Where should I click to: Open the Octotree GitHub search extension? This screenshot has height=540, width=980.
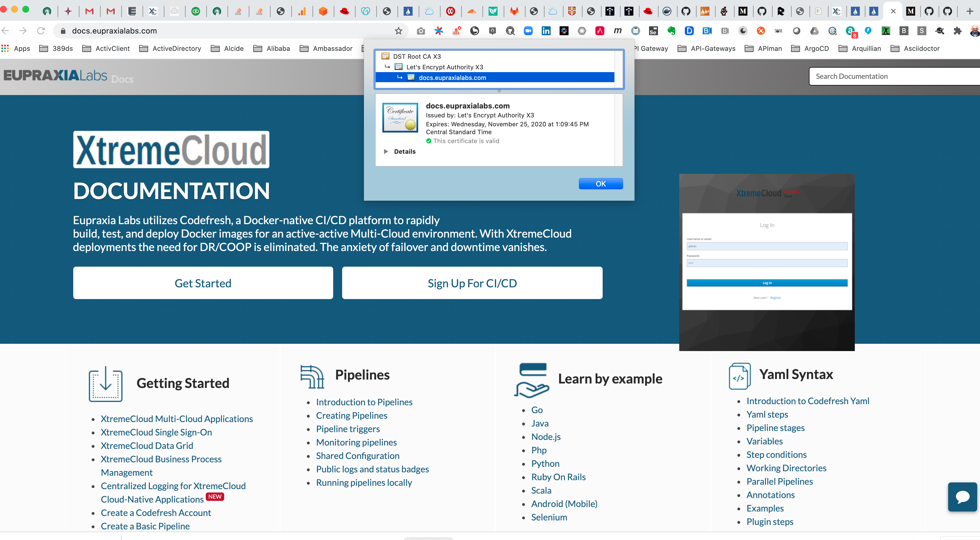tap(510, 31)
